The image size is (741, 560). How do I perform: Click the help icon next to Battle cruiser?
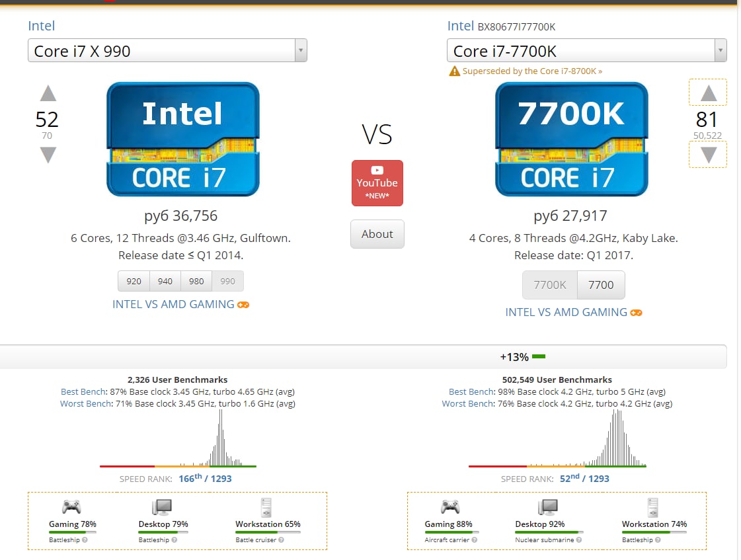point(281,540)
